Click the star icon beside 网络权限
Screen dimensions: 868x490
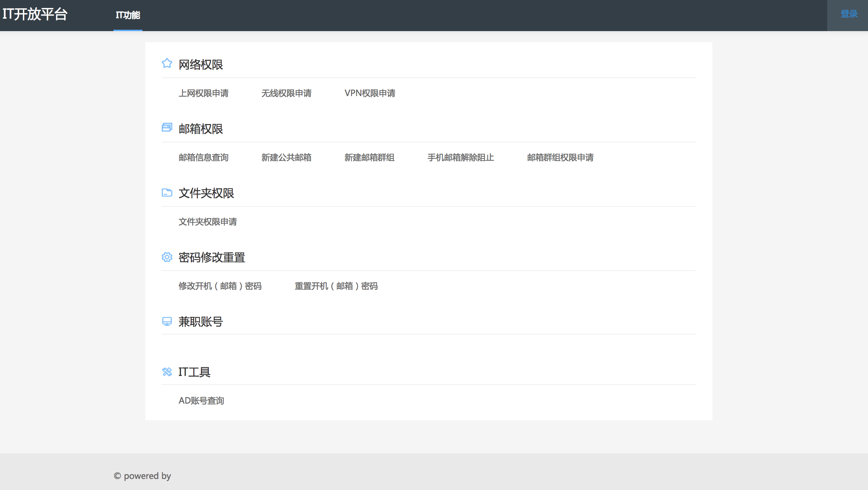[x=167, y=63]
